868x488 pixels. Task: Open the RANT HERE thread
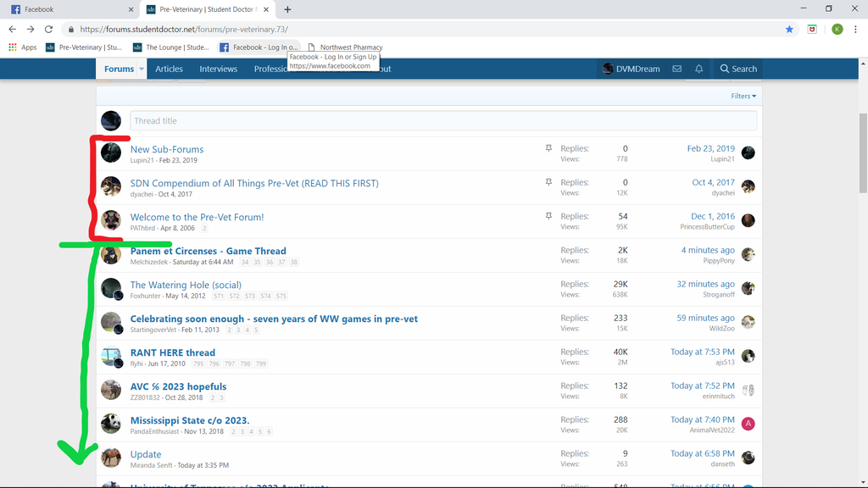pos(172,352)
